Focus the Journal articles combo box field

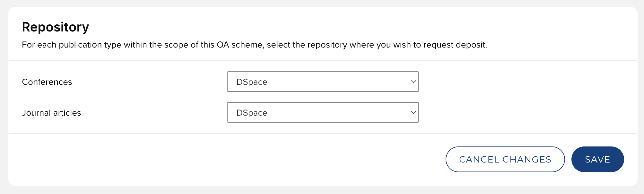[322, 112]
